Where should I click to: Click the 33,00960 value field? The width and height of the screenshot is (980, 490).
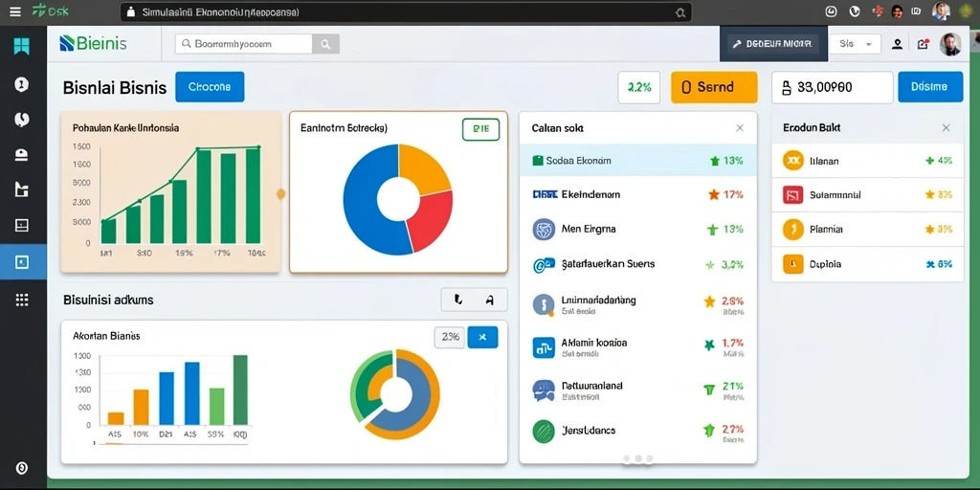(x=833, y=87)
